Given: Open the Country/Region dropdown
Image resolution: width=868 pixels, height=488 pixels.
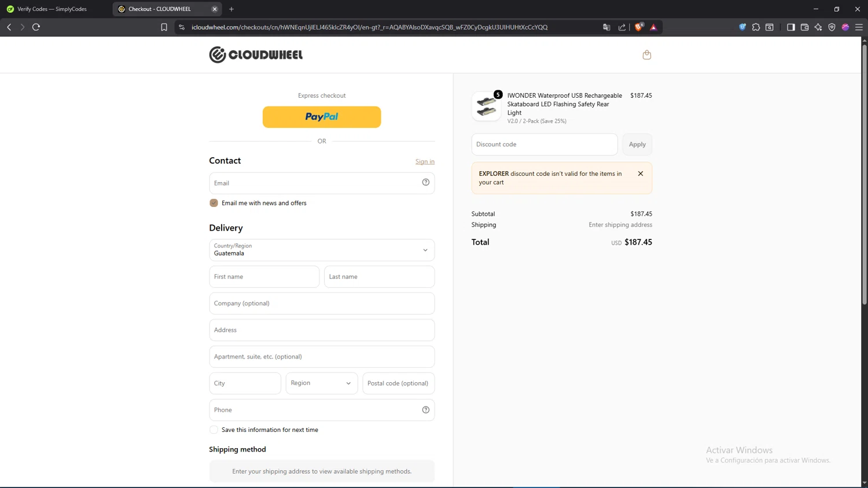Looking at the screenshot, I should pyautogui.click(x=322, y=250).
